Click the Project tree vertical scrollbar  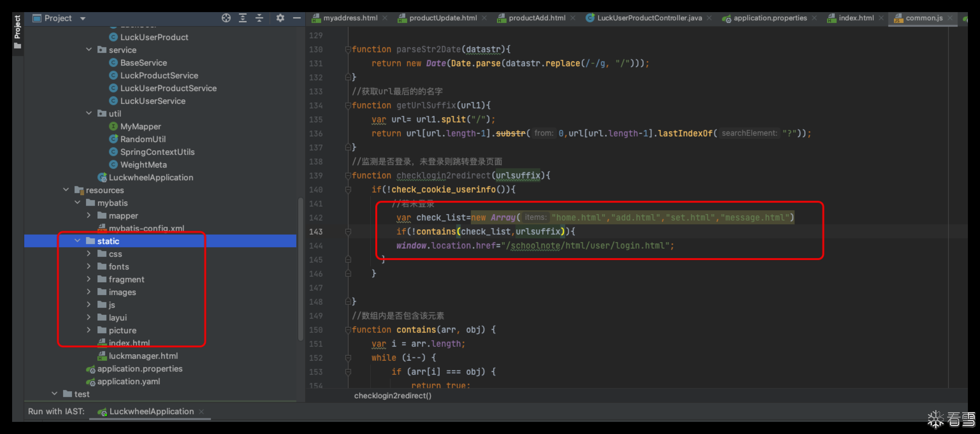[300, 269]
